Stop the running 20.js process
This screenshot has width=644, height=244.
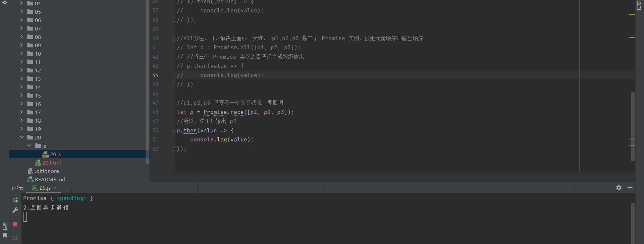15,224
